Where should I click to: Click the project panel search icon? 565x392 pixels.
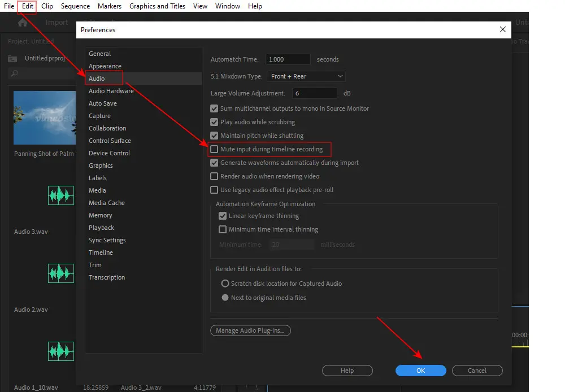coord(15,73)
